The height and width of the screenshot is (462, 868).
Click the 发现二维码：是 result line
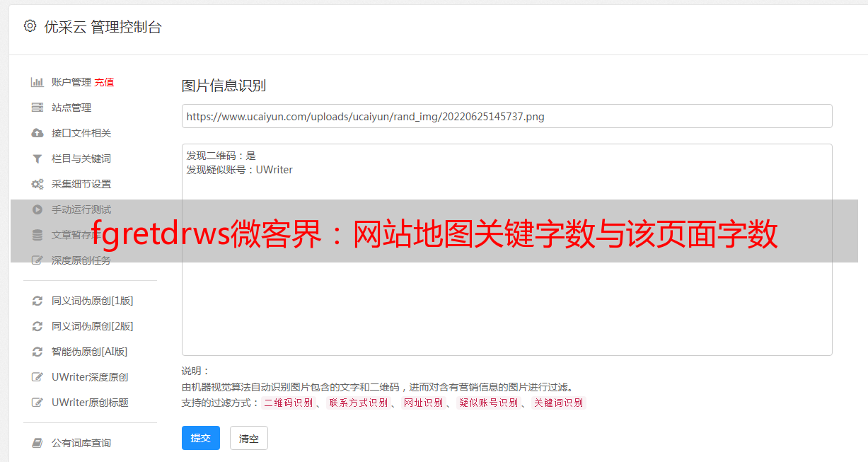point(221,156)
